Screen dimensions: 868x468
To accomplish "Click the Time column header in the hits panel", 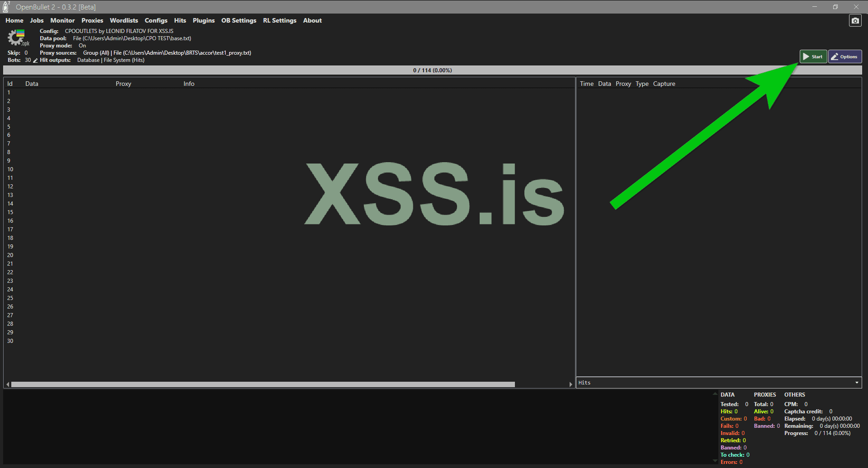I will pos(587,84).
